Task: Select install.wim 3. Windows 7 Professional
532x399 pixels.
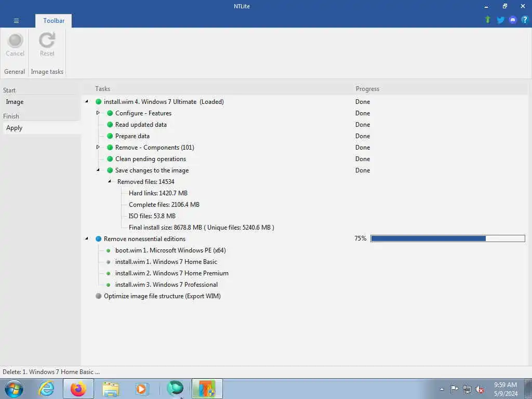Action: click(167, 285)
